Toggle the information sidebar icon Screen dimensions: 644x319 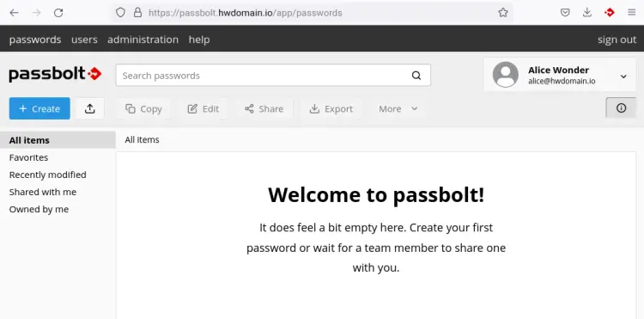[621, 108]
